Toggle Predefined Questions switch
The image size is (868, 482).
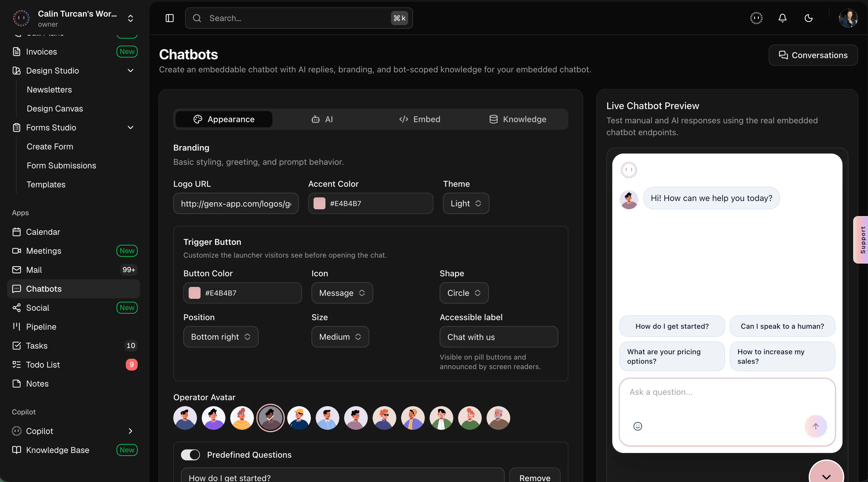point(190,455)
